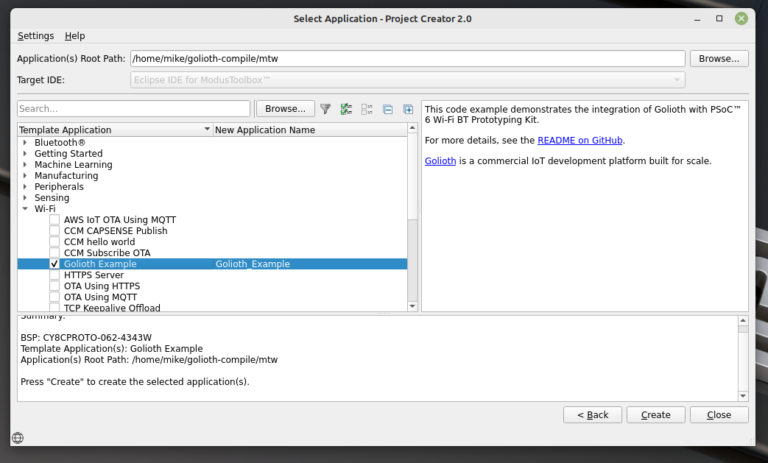Click the filter funnel icon
This screenshot has width=768, height=463.
click(325, 109)
